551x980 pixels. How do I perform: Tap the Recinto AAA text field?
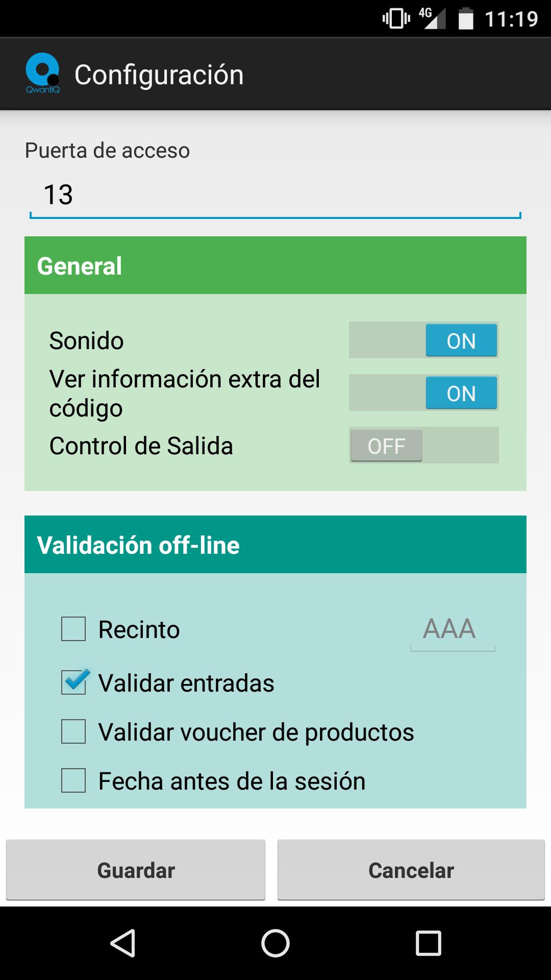(452, 630)
